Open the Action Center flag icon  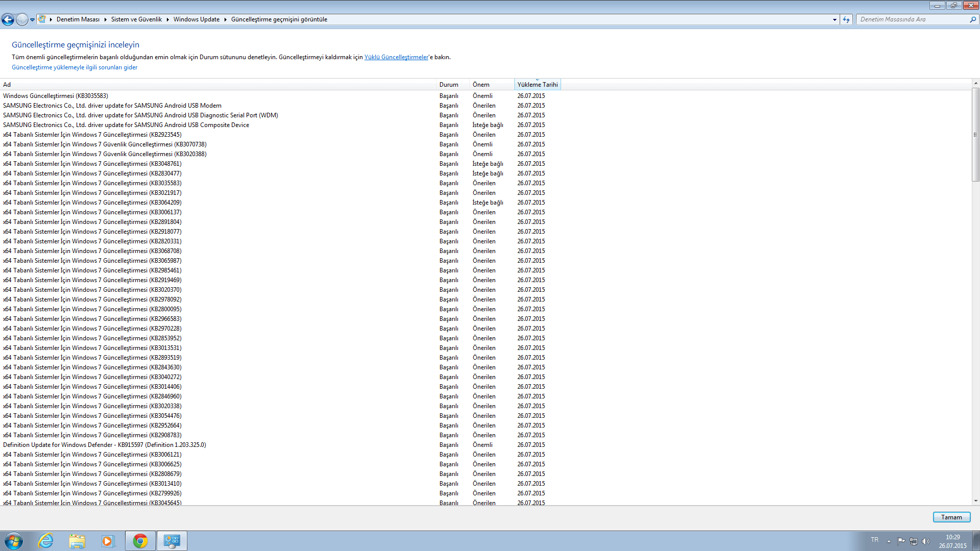[901, 541]
